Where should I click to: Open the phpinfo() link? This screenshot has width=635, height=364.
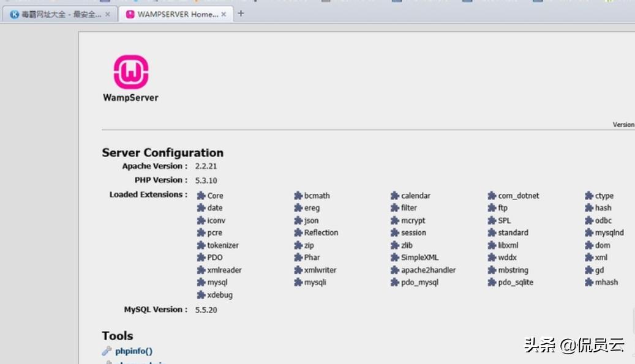[133, 351]
